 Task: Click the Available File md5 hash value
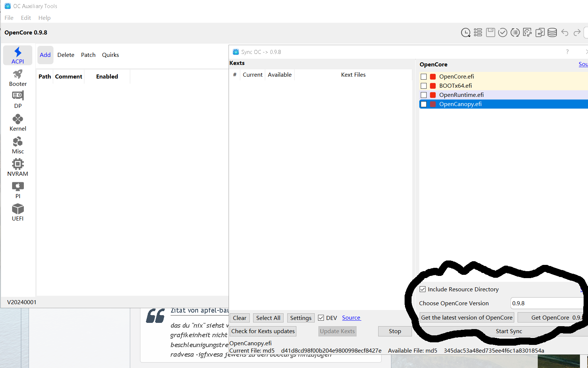[494, 350]
